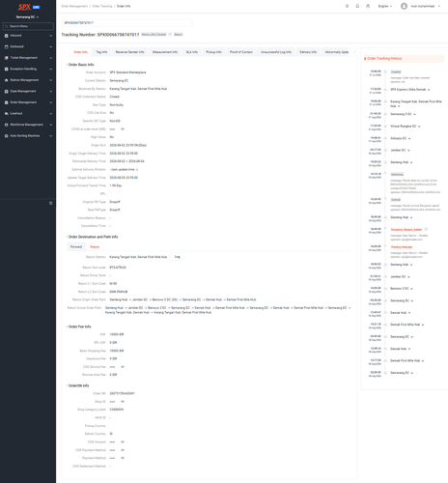The image size is (448, 483).
Task: Click the Inbound sidebar icon
Action: (x=6, y=36)
